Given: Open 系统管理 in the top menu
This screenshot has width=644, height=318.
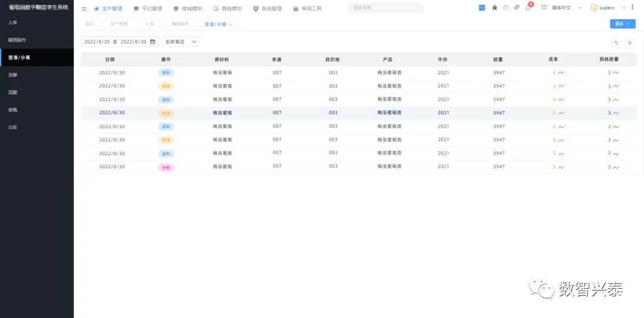Looking at the screenshot, I should point(267,9).
